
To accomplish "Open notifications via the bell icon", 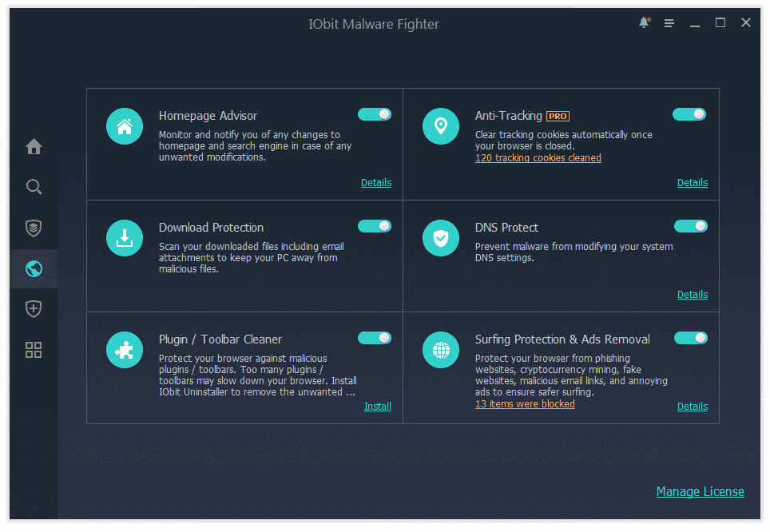I will (643, 23).
